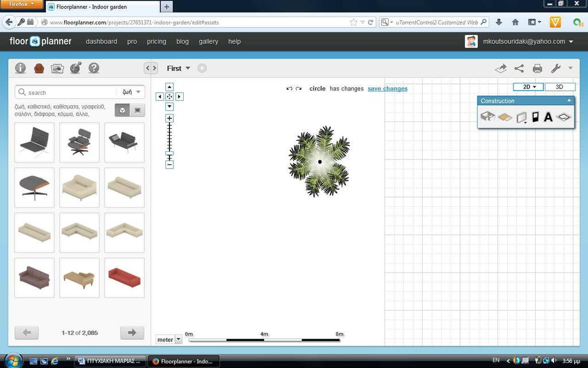Click the taskbar clock
588x368 pixels.
[x=572, y=361]
